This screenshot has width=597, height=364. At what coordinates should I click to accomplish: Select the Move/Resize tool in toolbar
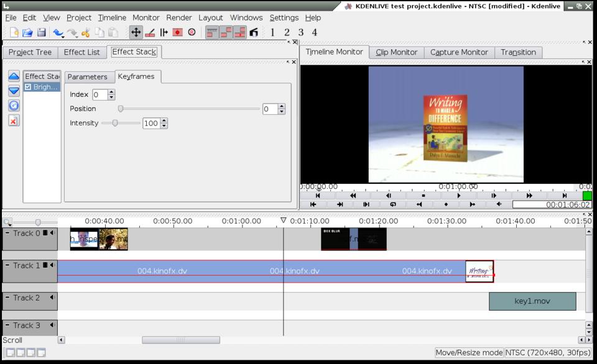[136, 32]
